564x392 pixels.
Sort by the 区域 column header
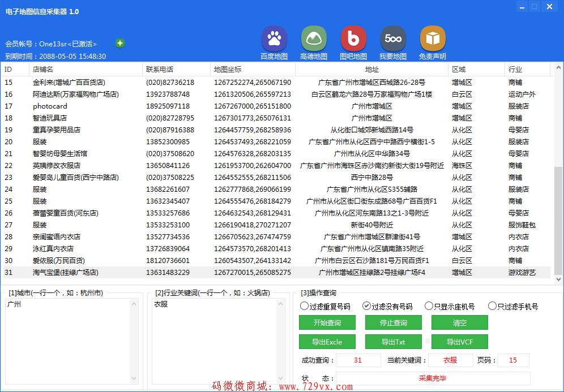477,70
